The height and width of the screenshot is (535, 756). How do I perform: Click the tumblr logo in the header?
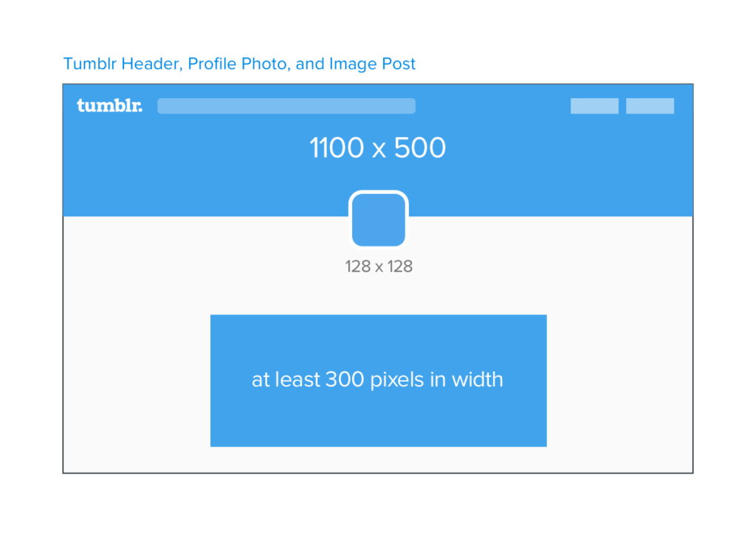point(109,106)
